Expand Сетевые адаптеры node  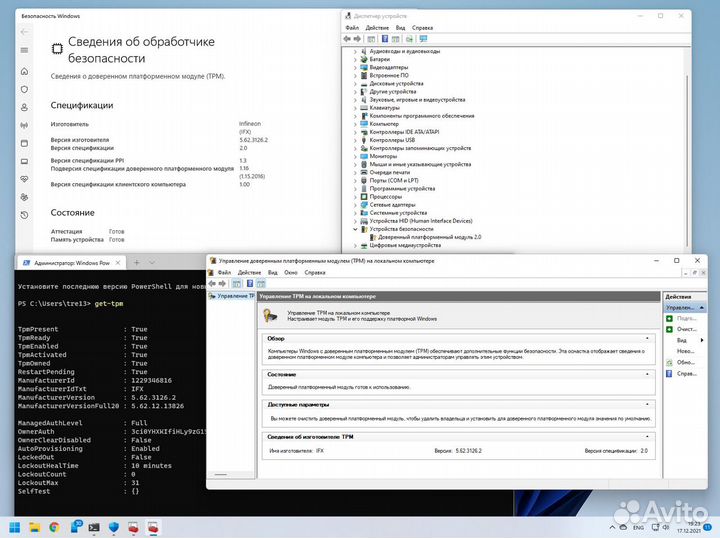point(355,205)
